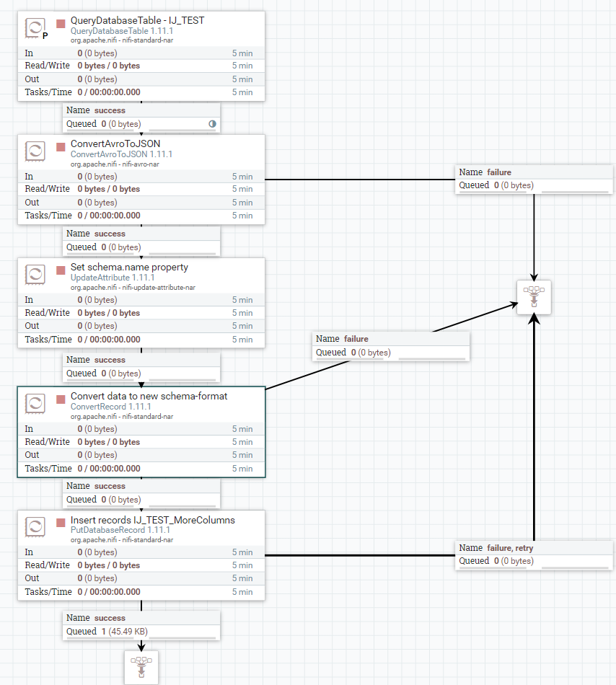Select the funnel receiving failure connections
The width and height of the screenshot is (616, 685).
click(x=534, y=297)
